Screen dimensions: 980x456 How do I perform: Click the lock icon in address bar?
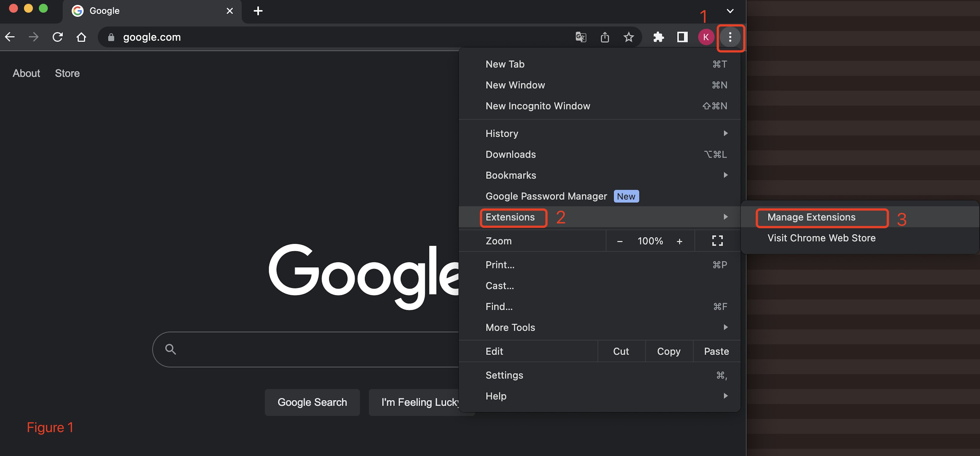(x=111, y=37)
